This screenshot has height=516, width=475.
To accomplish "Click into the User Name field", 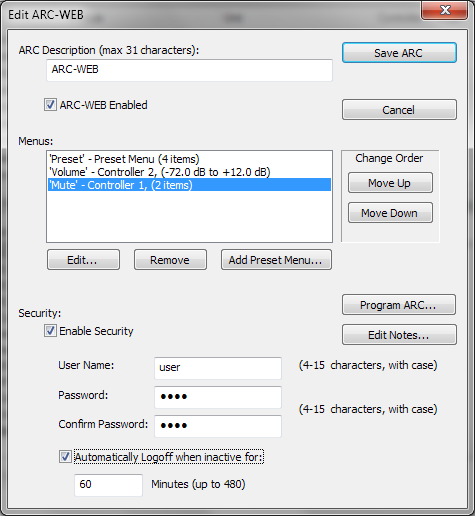I will (x=218, y=368).
